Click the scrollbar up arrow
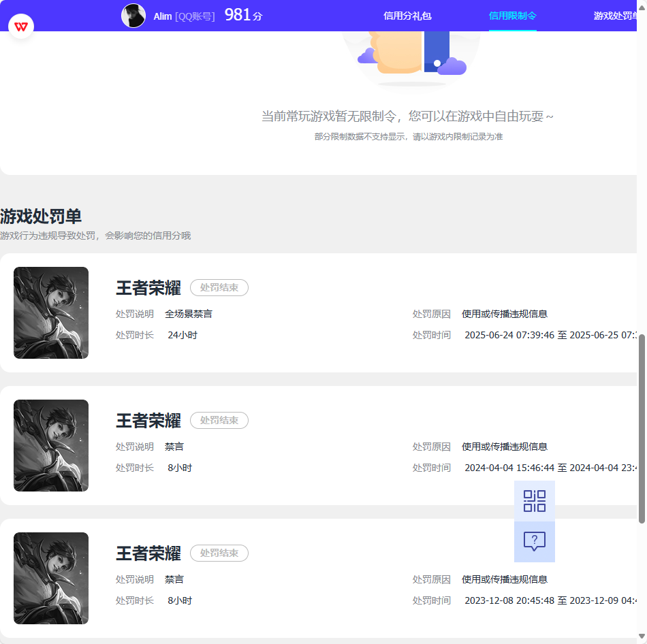This screenshot has height=644, width=647. [642, 7]
